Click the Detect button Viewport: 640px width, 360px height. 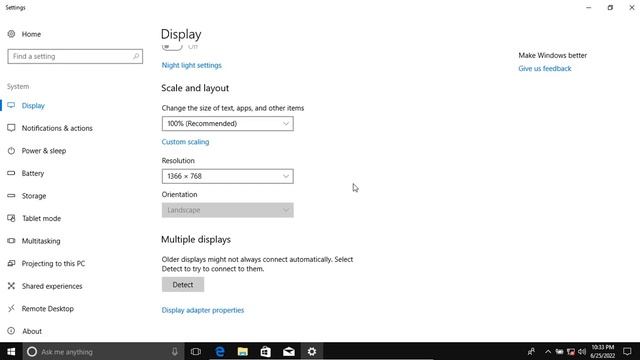tap(183, 284)
